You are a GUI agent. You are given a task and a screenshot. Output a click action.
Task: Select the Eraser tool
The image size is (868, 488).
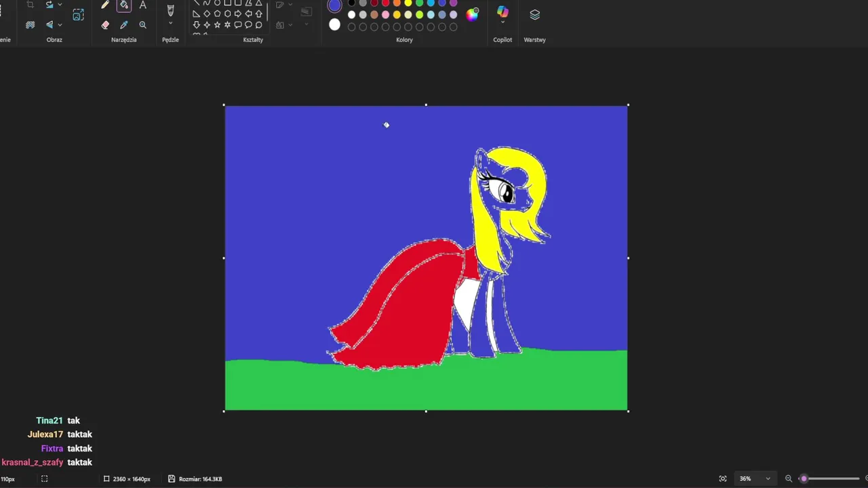coord(105,25)
